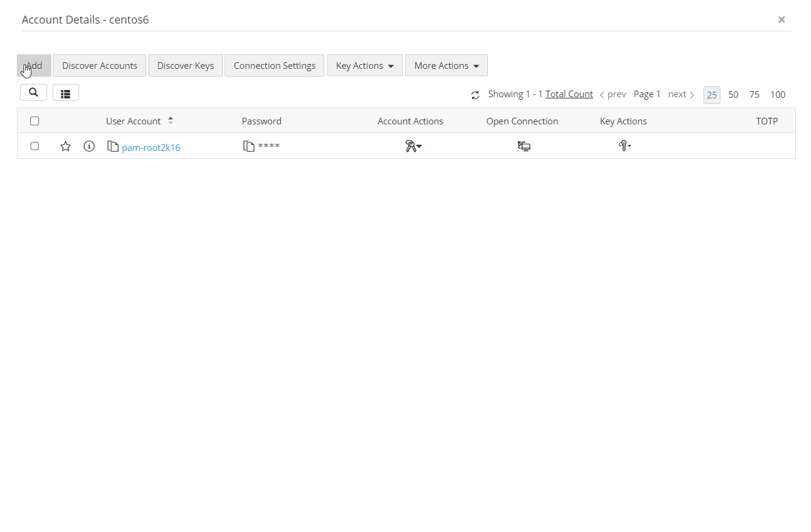The image size is (811, 532).
Task: Click the User Account column header text
Action: point(133,121)
